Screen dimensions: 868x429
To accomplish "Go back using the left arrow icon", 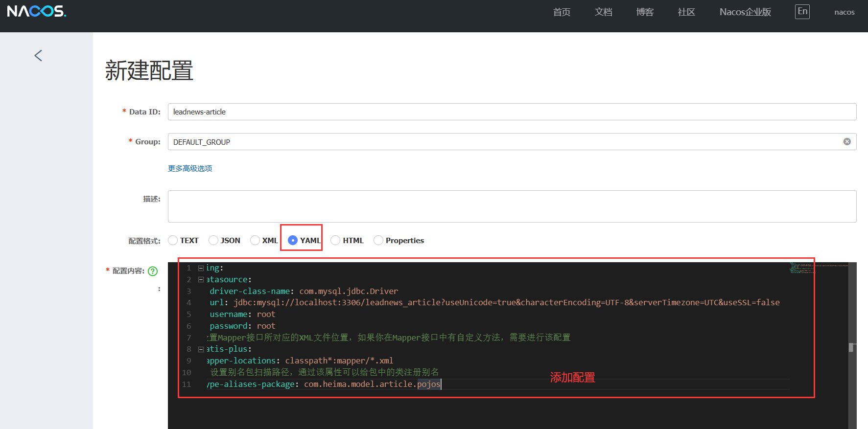I will pyautogui.click(x=38, y=56).
